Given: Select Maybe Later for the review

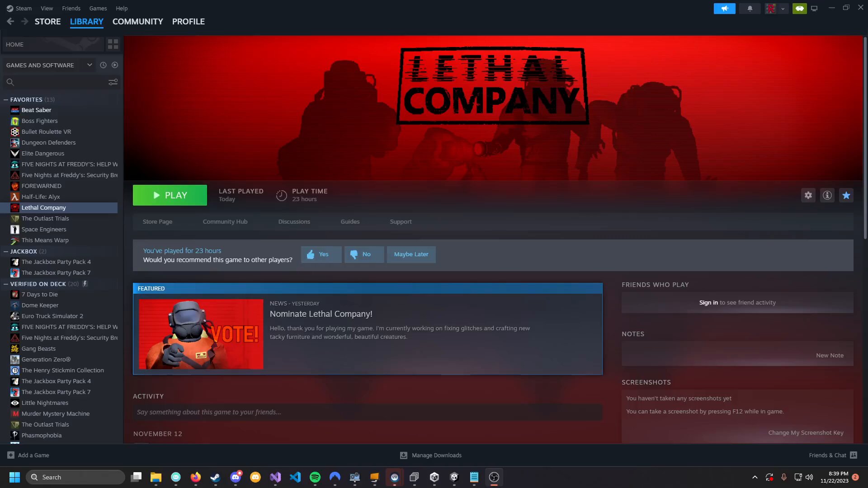Looking at the screenshot, I should tap(411, 254).
